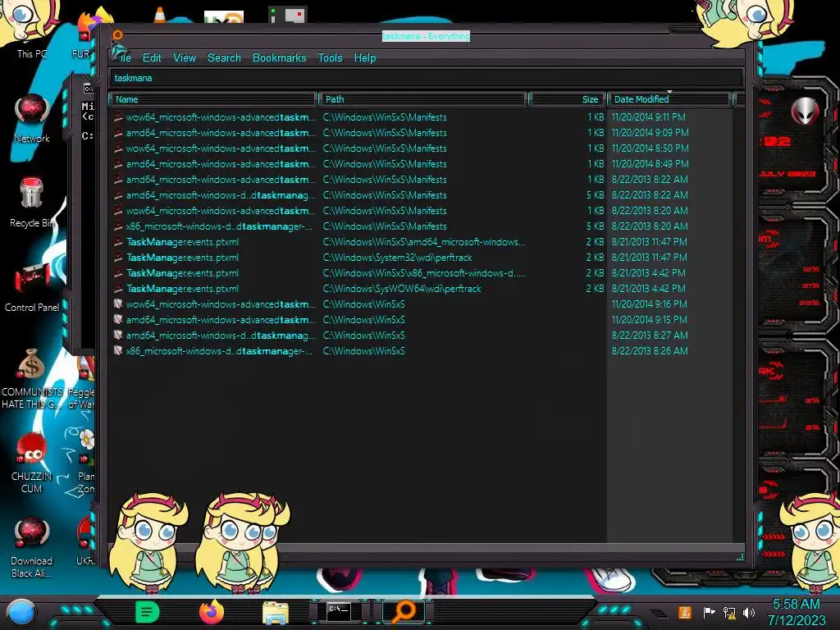Screen dimensions: 840x630
Task: Select amd64 dtaskmanag manifest dated 8/22/2013 8:22 AM, 5 KB
Action: [x=221, y=195]
